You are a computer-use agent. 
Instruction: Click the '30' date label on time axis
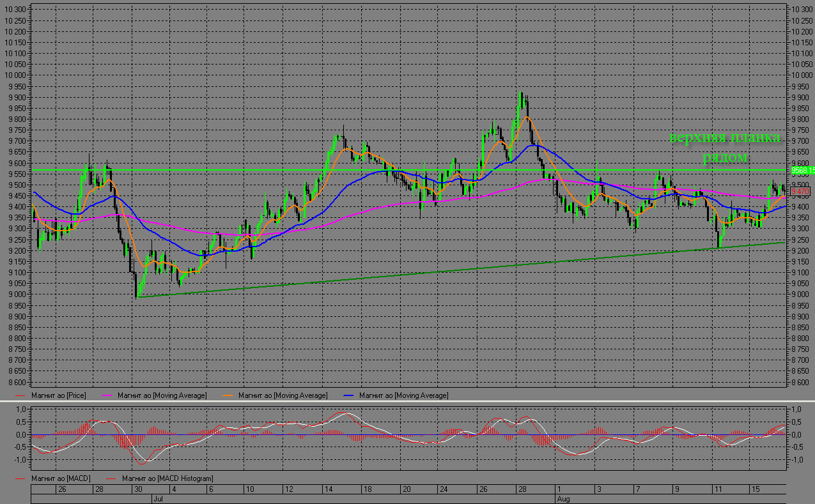click(x=137, y=489)
